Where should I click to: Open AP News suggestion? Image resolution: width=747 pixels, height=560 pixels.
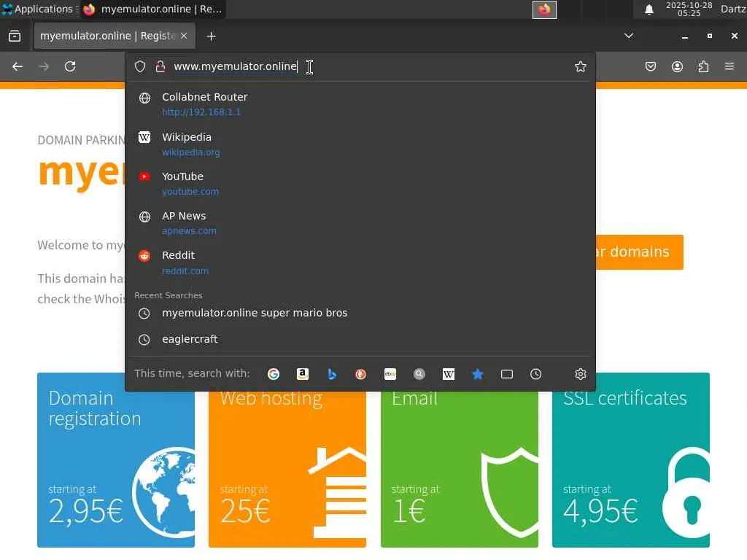pos(360,223)
